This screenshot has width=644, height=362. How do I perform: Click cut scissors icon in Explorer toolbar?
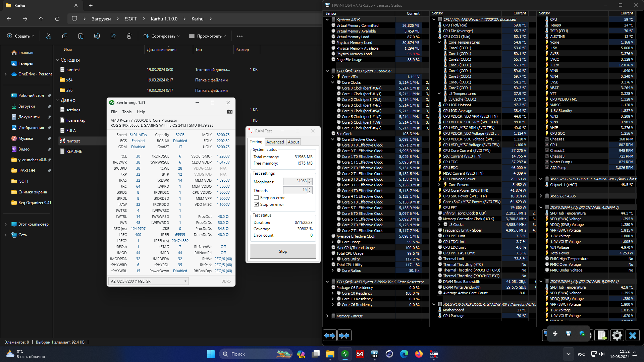[49, 36]
